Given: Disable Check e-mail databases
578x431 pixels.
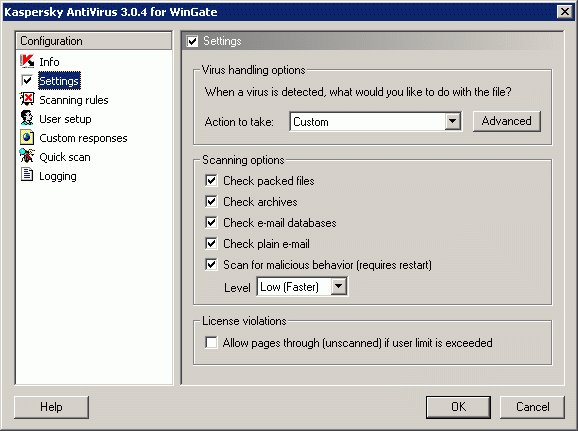Looking at the screenshot, I should 211,223.
